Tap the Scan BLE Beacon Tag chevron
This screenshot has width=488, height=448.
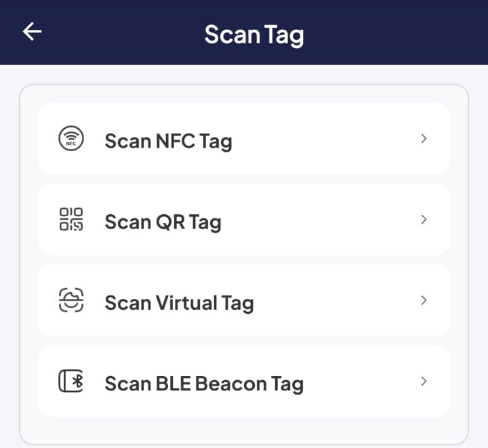(x=424, y=382)
